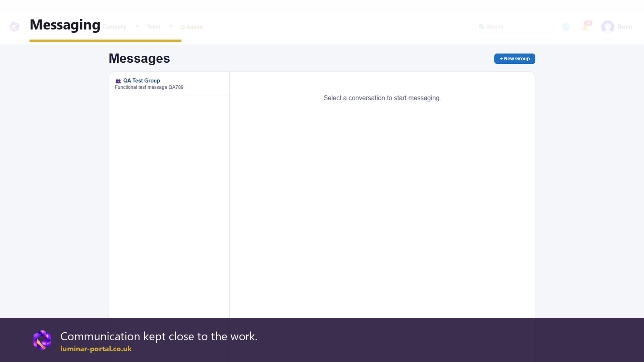Click the search magnifier icon
Screen dimensions: 644x362
481,27
